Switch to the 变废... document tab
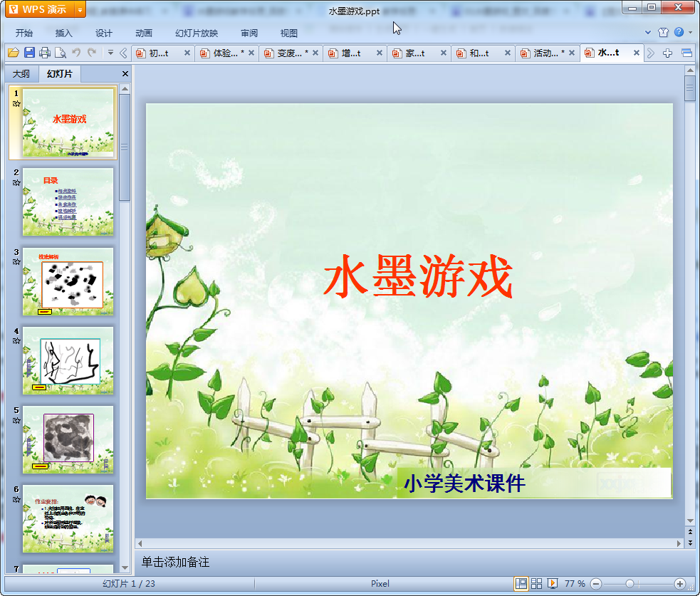The height and width of the screenshot is (596, 700). point(288,53)
